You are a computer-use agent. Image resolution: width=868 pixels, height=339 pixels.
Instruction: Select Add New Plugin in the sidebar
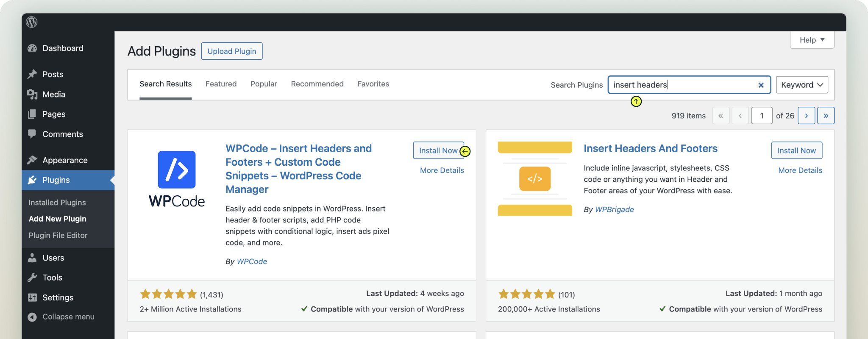click(x=58, y=219)
